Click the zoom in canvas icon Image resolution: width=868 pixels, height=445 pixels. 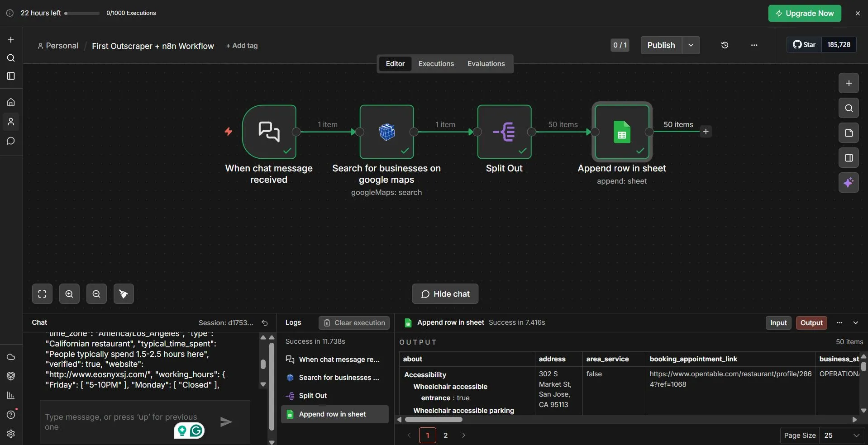pyautogui.click(x=69, y=294)
